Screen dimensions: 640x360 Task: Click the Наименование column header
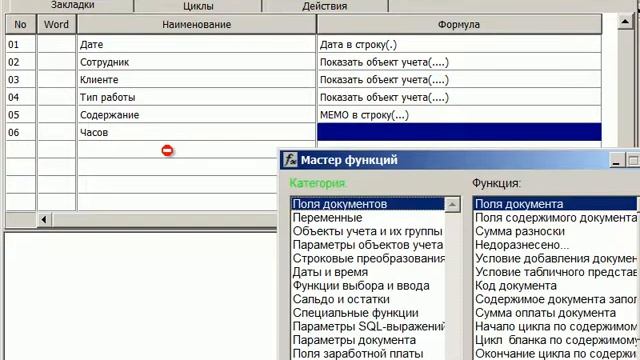point(196,24)
